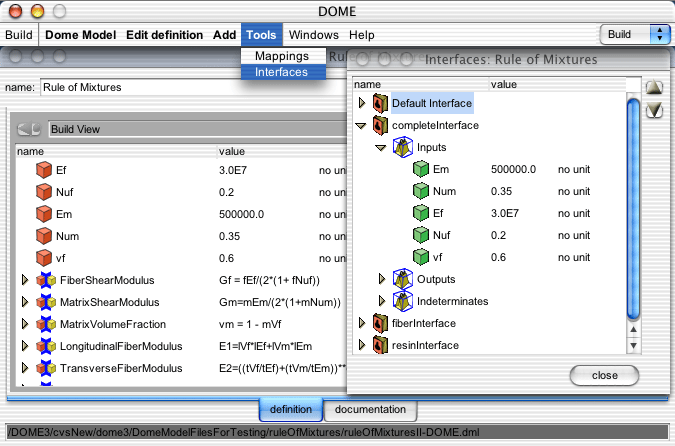Screen dimensions: 675x446
Task: Expand the MatrixShearModulus relation
Action: click(25, 302)
